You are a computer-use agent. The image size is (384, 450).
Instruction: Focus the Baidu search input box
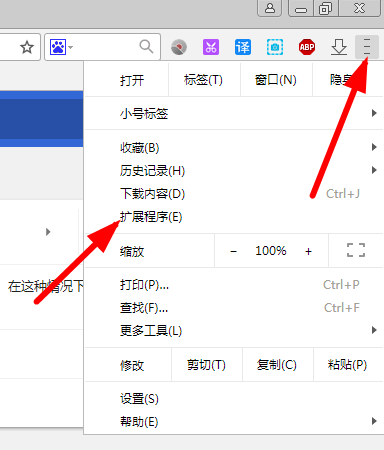pos(103,47)
